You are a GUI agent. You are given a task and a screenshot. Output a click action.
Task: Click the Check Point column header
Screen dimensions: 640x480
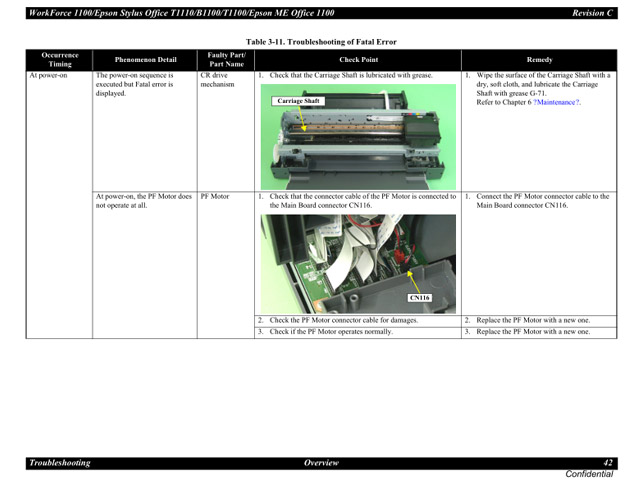(358, 59)
